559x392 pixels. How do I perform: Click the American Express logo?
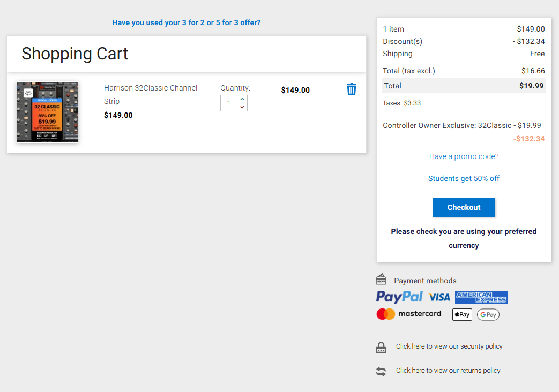click(x=482, y=297)
